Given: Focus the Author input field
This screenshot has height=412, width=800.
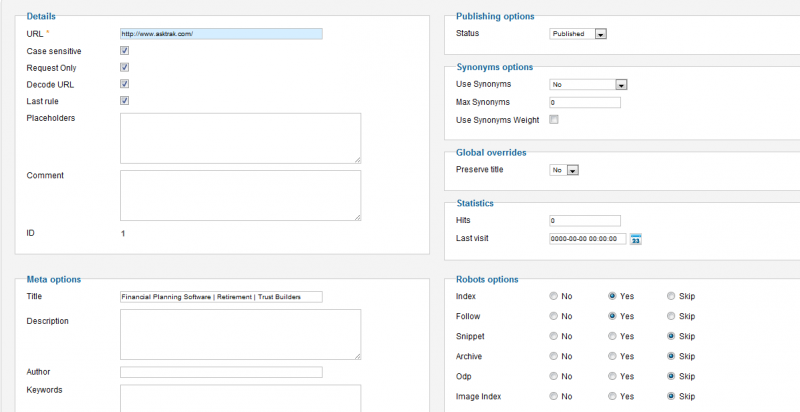Looking at the screenshot, I should [221, 372].
